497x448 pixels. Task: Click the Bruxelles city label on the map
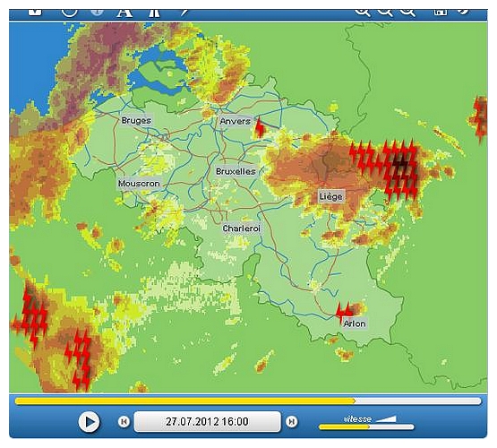[236, 171]
